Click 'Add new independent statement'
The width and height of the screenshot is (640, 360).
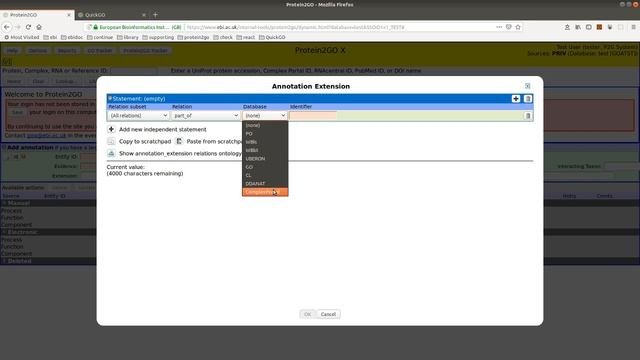point(162,129)
